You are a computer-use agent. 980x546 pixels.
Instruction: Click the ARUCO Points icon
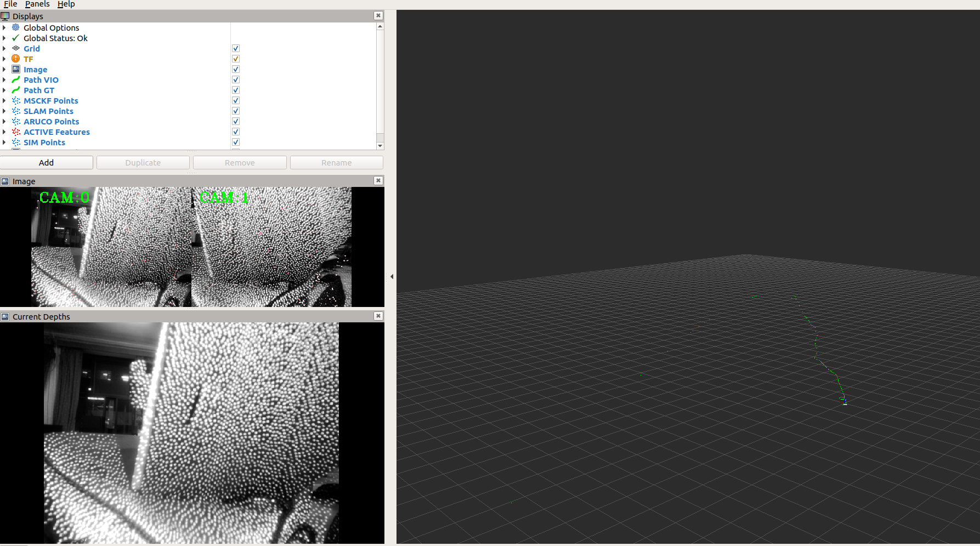(x=15, y=121)
